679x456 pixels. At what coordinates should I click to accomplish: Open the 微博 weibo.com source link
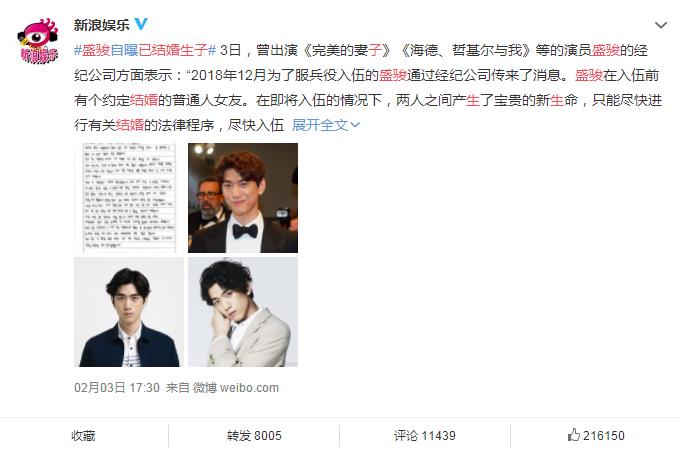(x=236, y=388)
